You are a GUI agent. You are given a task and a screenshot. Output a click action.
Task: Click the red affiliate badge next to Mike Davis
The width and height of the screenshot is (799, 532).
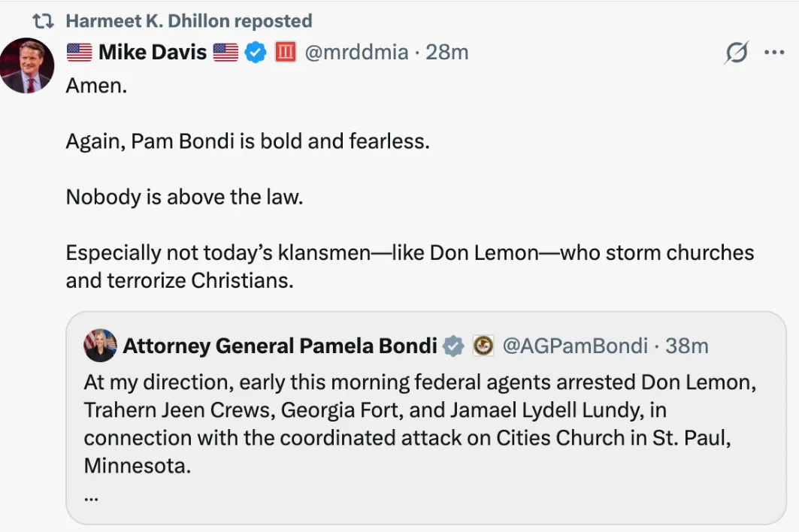[x=286, y=52]
